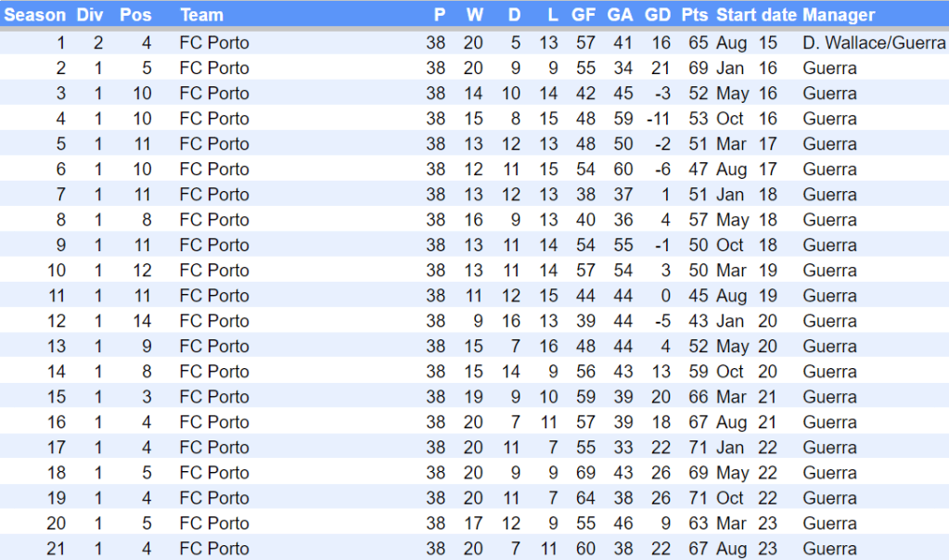
Task: Click the W column header
Action: pos(475,15)
